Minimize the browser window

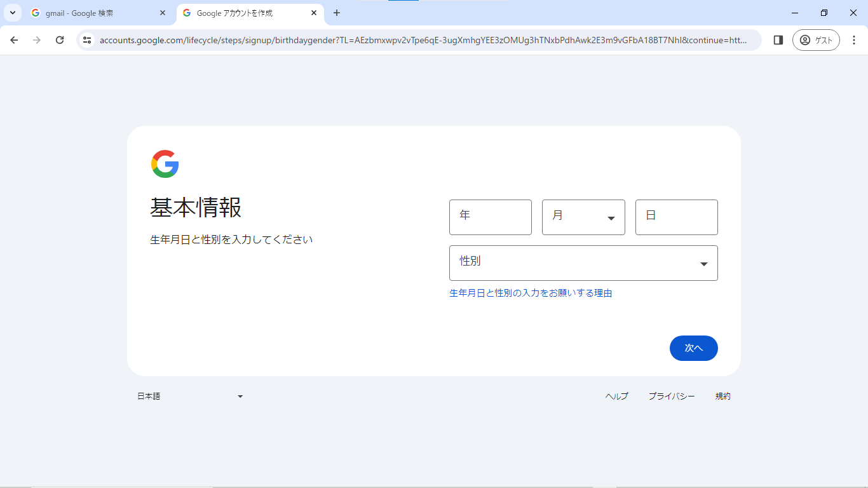point(795,13)
